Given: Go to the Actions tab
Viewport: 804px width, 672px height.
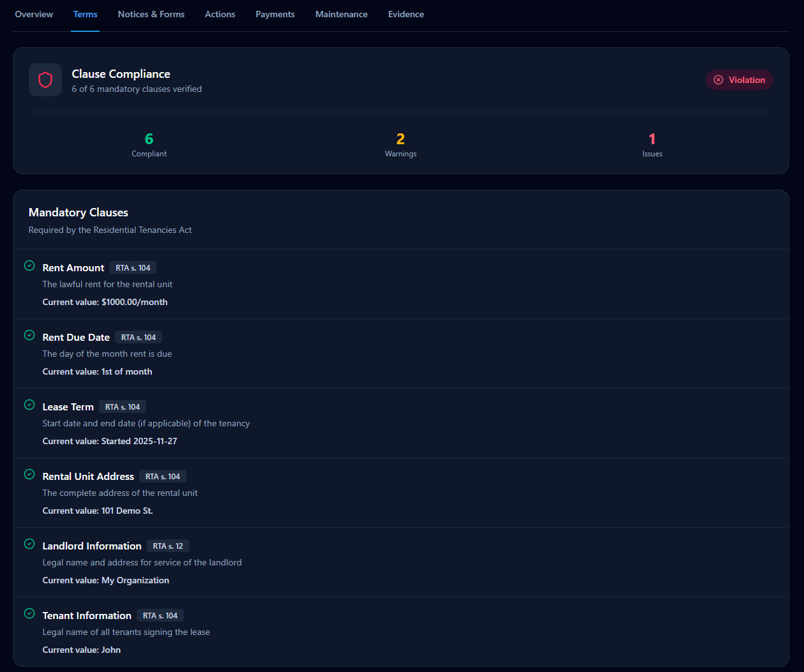Looking at the screenshot, I should [x=220, y=14].
